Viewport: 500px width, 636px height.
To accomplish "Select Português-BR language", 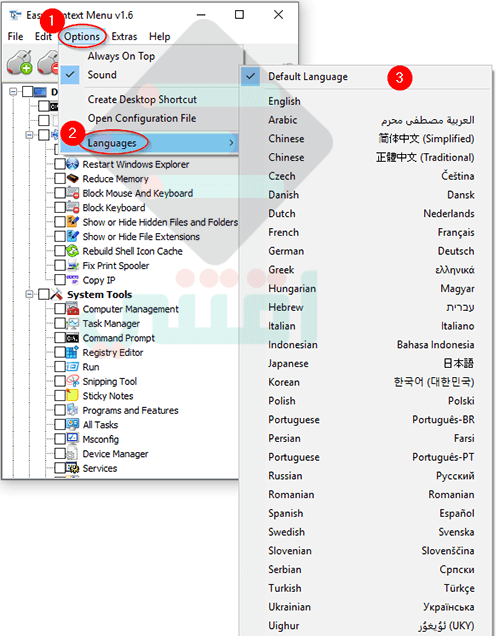I will point(366,419).
